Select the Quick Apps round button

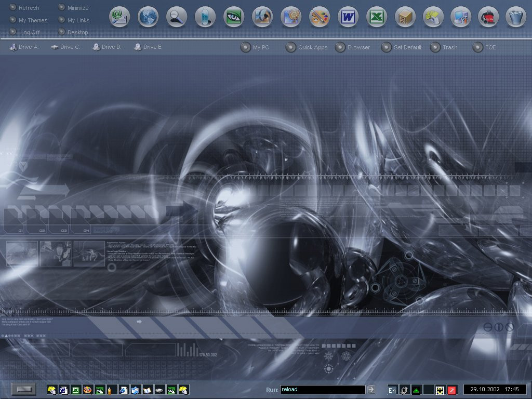coord(291,47)
